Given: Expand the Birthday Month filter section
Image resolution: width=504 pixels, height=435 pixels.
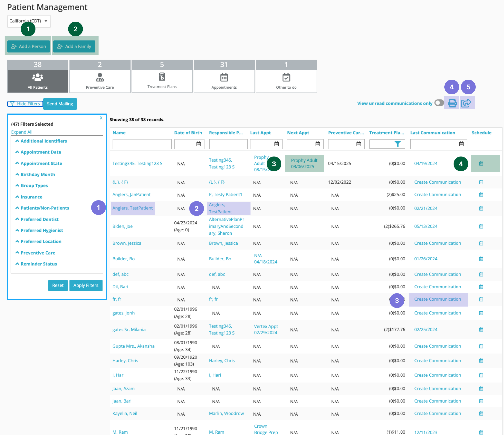Looking at the screenshot, I should point(38,174).
